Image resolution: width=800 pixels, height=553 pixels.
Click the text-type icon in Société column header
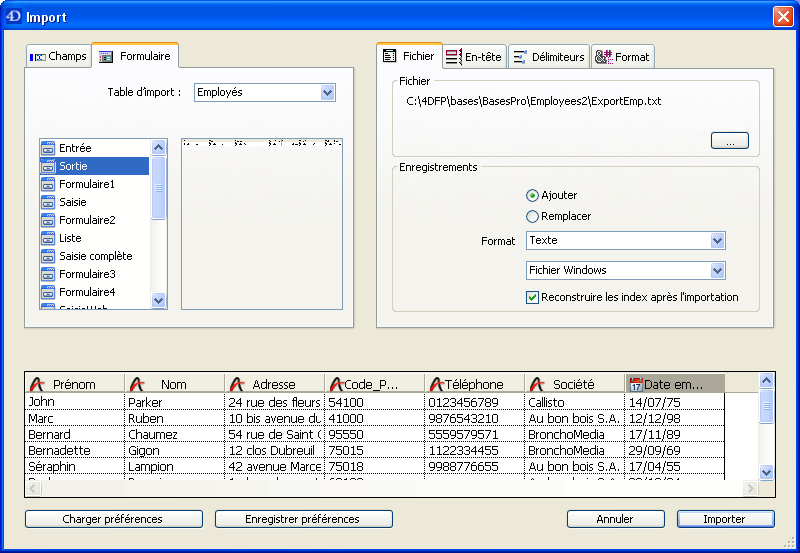click(x=537, y=384)
